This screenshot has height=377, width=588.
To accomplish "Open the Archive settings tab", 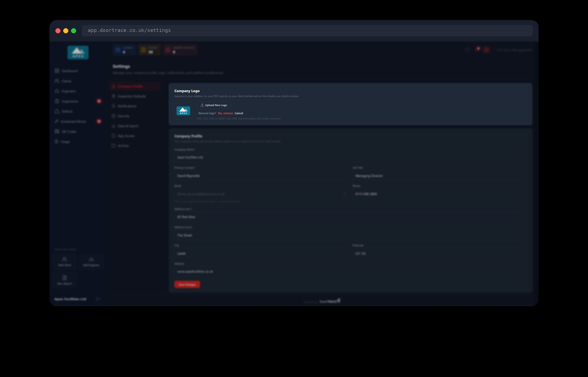I will [135, 146].
